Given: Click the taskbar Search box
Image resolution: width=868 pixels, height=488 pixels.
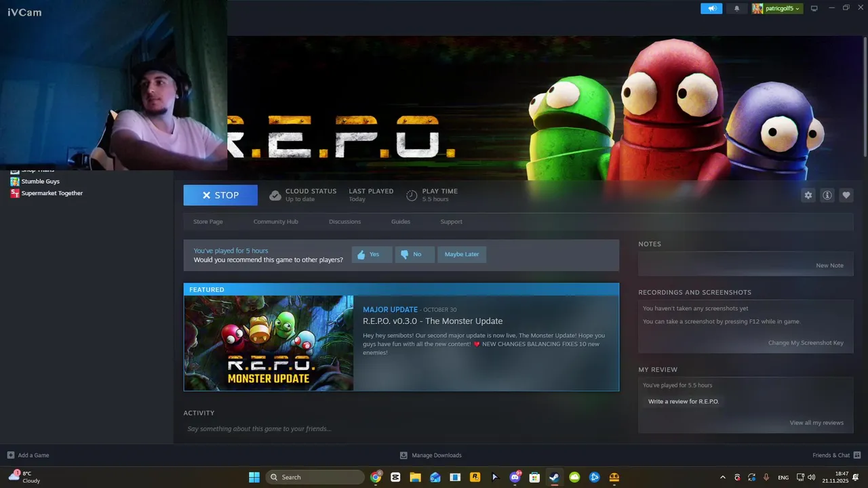Looking at the screenshot, I should click(x=315, y=477).
